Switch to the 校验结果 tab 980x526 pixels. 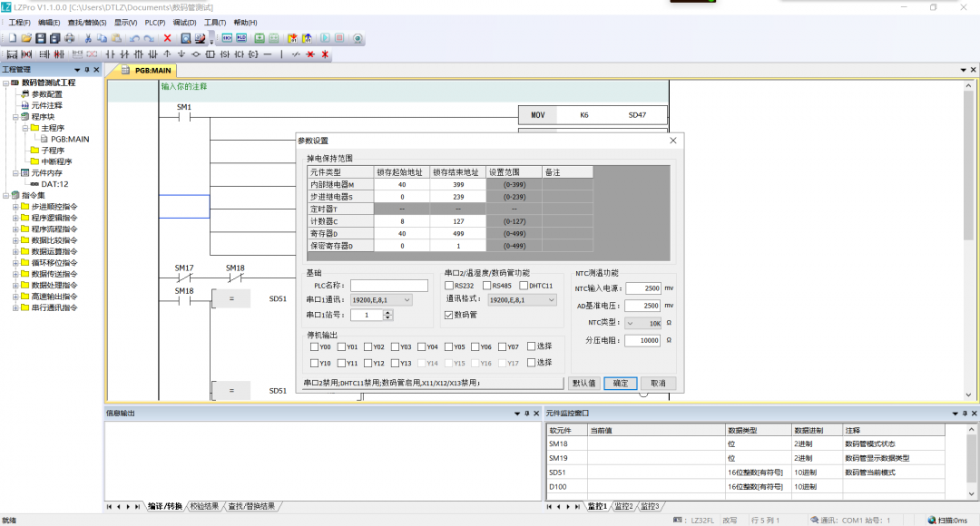click(204, 506)
